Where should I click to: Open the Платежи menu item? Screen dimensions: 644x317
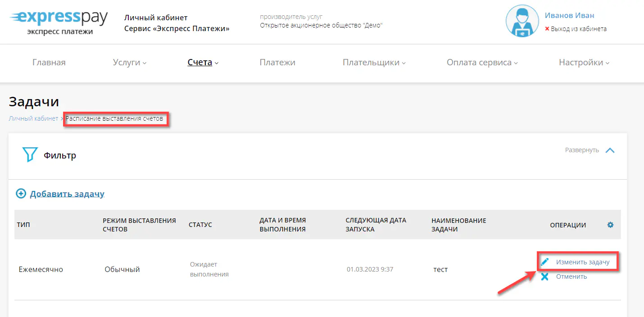point(277,63)
